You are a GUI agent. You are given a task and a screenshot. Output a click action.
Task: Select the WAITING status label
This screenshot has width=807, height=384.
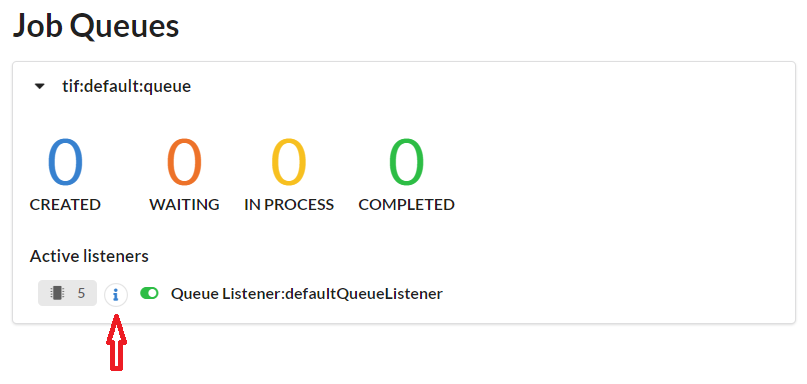coord(184,205)
